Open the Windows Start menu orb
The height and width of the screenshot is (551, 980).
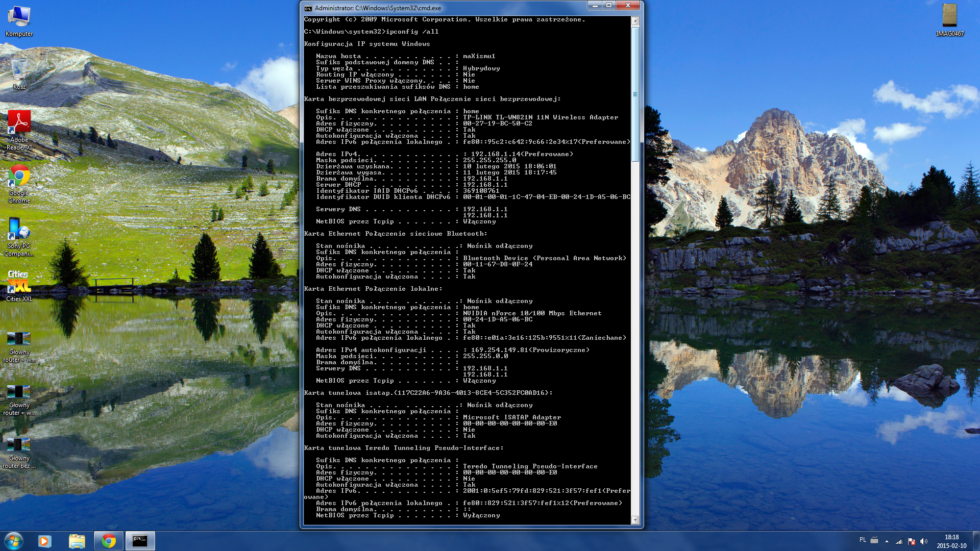(x=14, y=541)
